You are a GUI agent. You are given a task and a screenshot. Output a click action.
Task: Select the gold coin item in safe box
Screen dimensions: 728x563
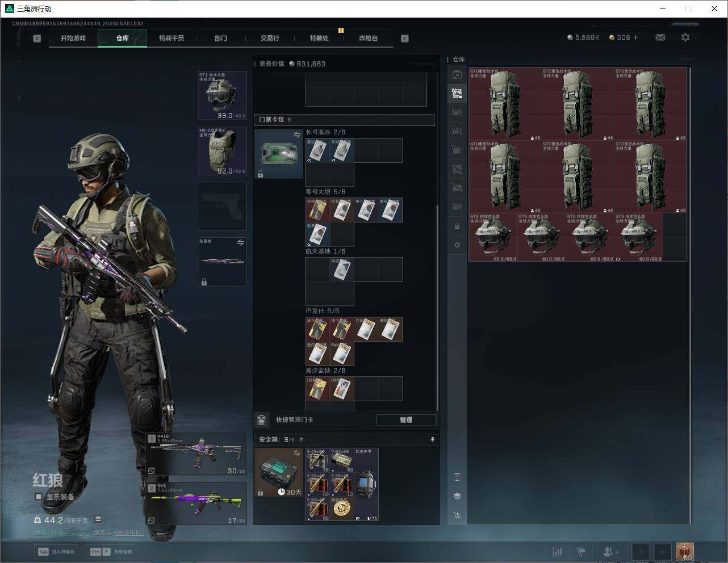[342, 509]
